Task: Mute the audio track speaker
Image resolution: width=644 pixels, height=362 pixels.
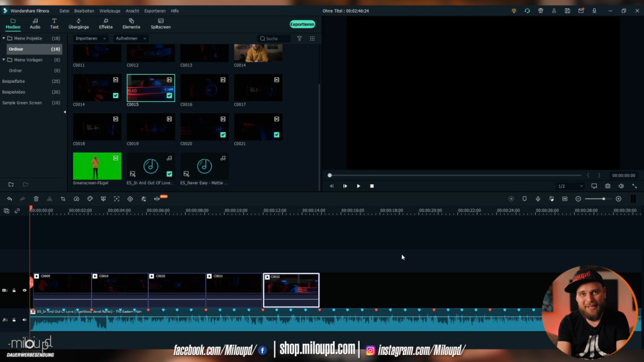Action: [25, 320]
